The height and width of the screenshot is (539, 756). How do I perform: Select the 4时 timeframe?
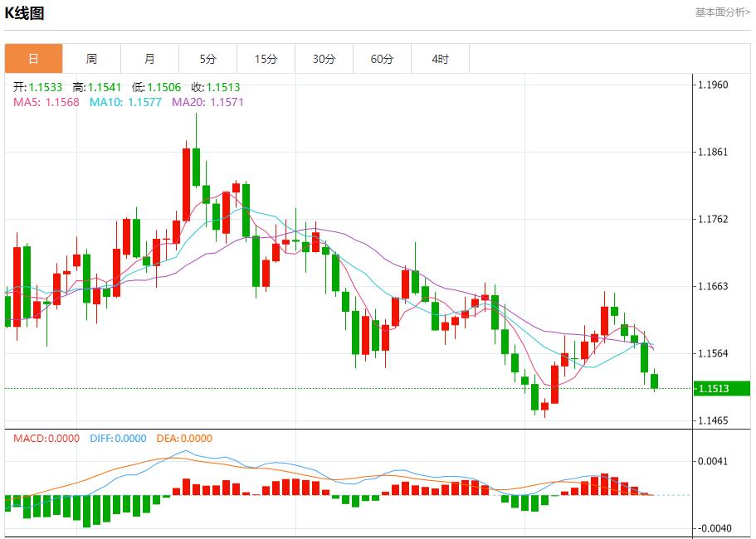click(440, 59)
